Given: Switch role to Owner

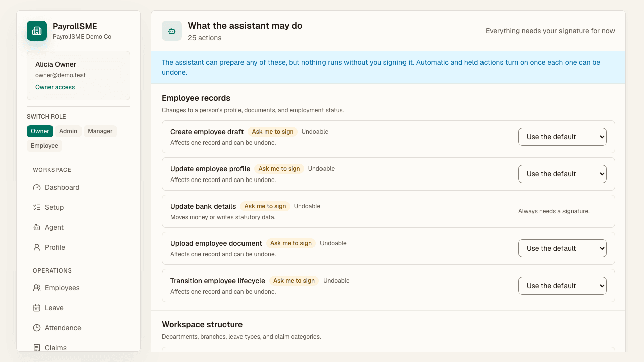Looking at the screenshot, I should [40, 131].
